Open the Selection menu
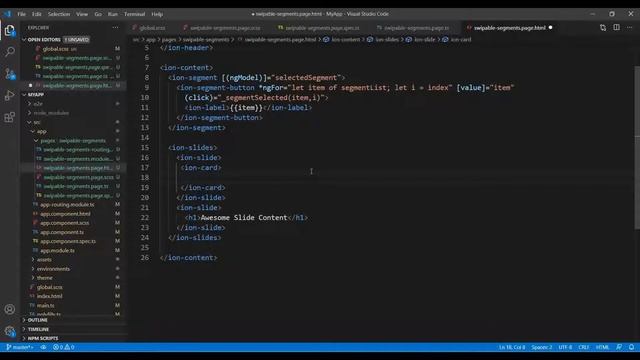Screen dimensions: 640x360 [59, 14]
